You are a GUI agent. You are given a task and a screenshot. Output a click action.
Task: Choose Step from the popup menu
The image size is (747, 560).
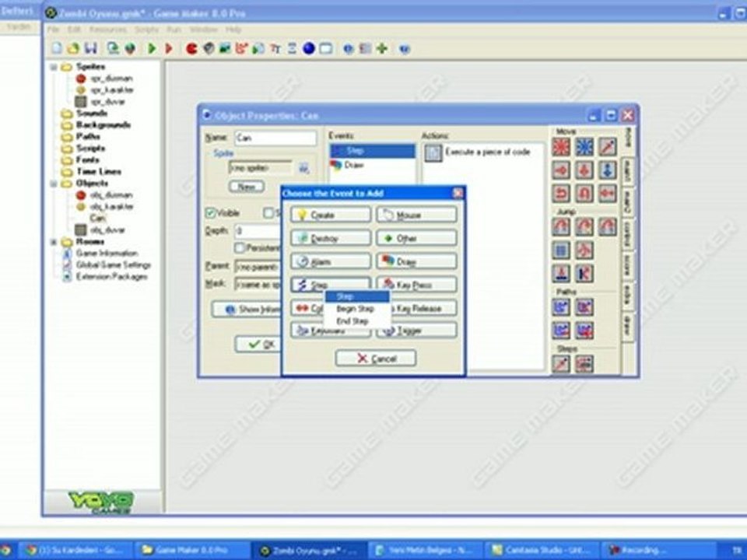point(357,296)
